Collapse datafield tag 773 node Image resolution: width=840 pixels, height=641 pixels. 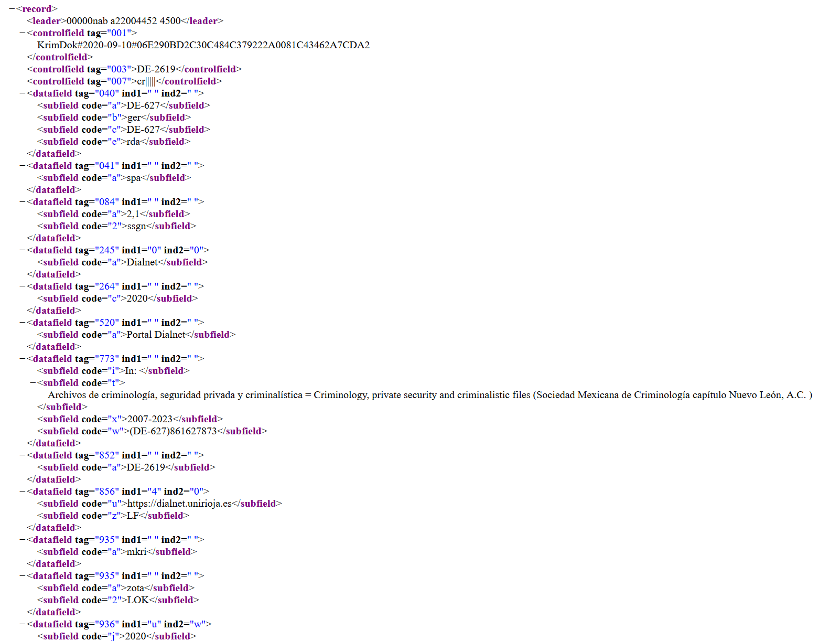tap(23, 359)
